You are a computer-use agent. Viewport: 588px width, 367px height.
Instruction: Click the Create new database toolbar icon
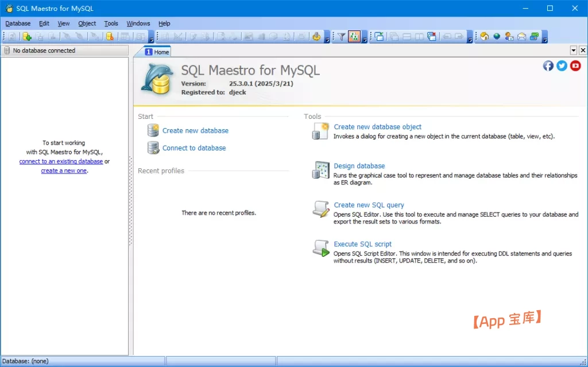coord(26,37)
